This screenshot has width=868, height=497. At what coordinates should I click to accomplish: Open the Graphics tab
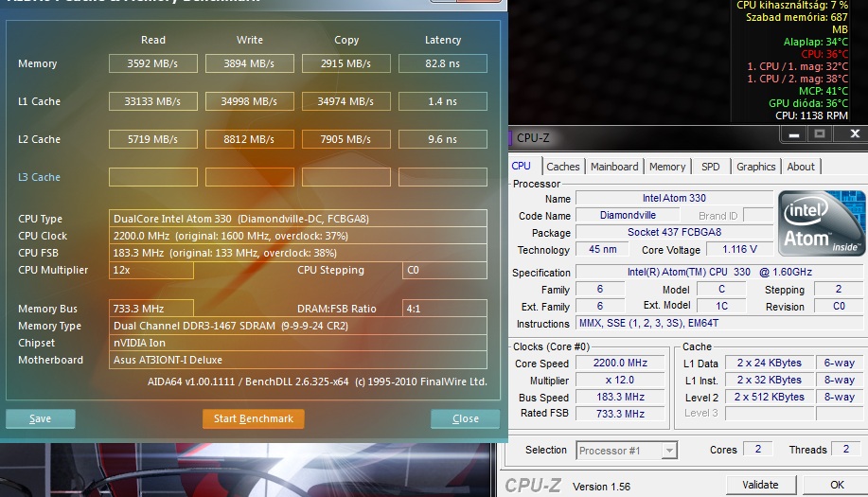755,167
